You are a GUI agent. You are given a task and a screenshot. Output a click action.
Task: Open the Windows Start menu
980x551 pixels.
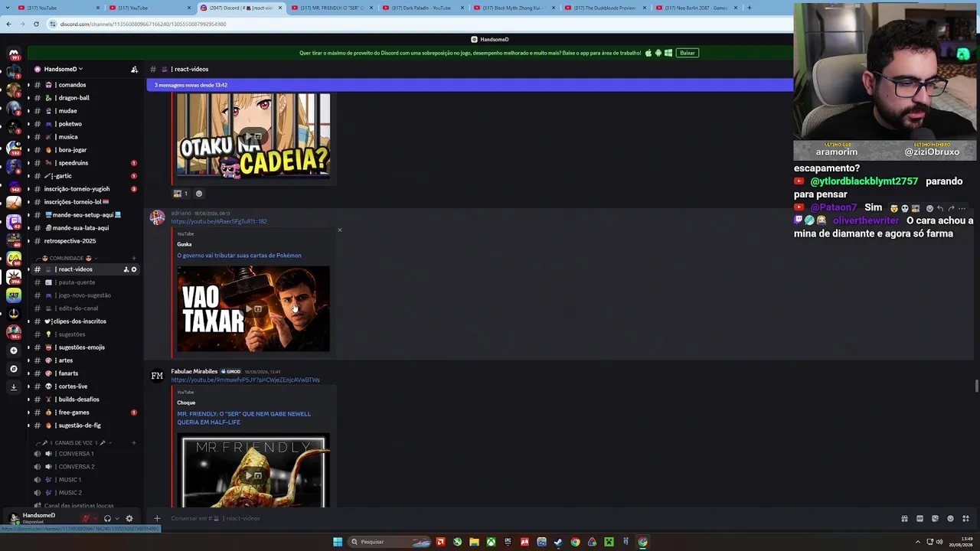tap(338, 542)
